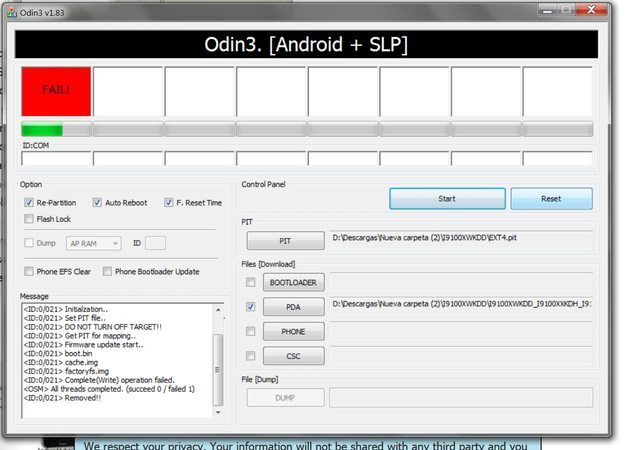The width and height of the screenshot is (640, 450).
Task: Uncheck the PDA file checkbox
Action: coord(251,307)
